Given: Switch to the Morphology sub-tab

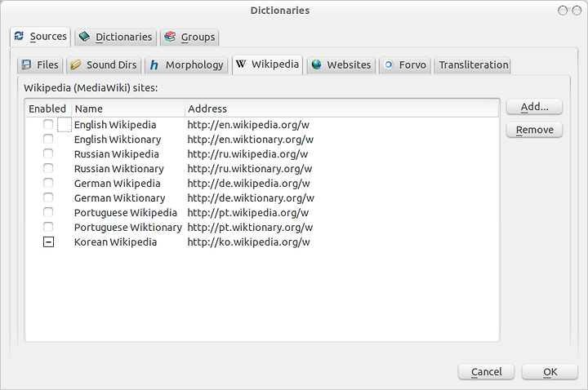Looking at the screenshot, I should [x=186, y=65].
